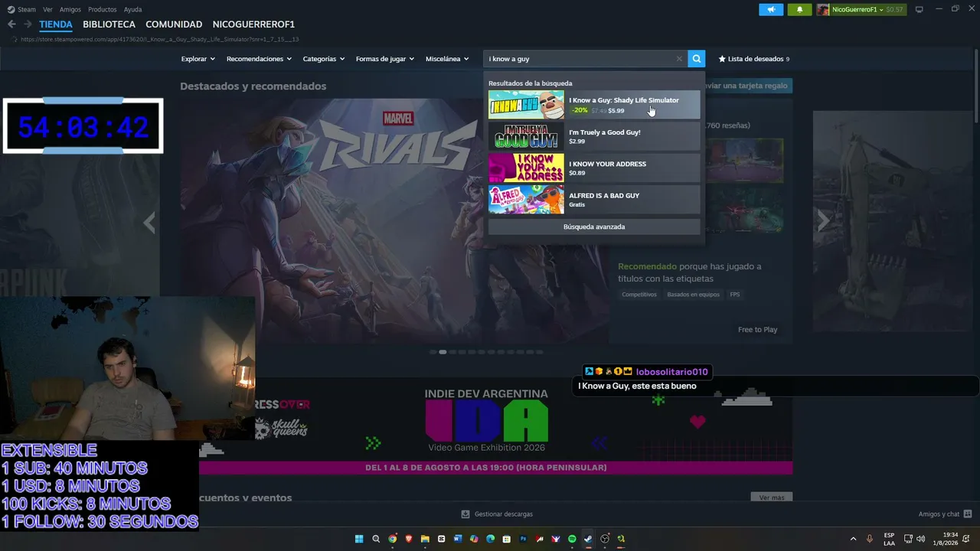Open Microsoft Edge from the taskbar
Viewport: 980px width, 551px height.
click(491, 539)
